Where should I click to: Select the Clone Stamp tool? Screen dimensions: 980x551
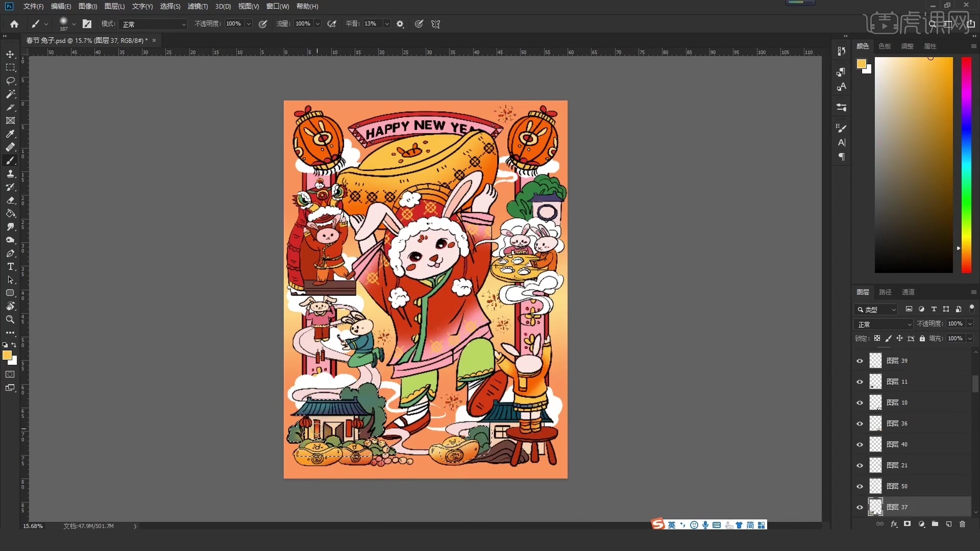[x=10, y=173]
